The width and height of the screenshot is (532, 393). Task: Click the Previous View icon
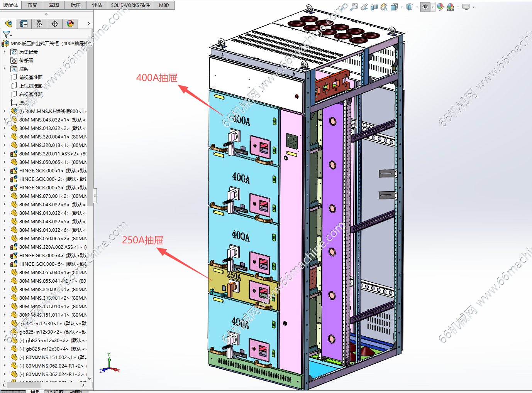[364, 7]
